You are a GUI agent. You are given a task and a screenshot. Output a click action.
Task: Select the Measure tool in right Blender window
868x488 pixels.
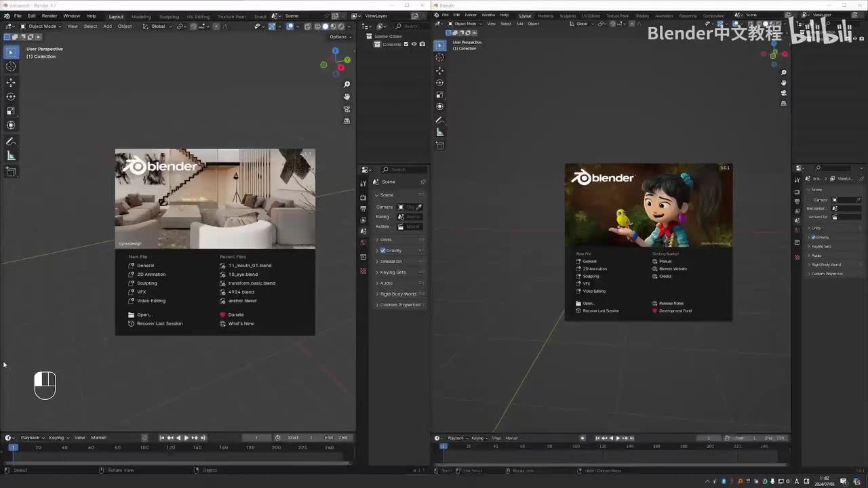point(439,133)
